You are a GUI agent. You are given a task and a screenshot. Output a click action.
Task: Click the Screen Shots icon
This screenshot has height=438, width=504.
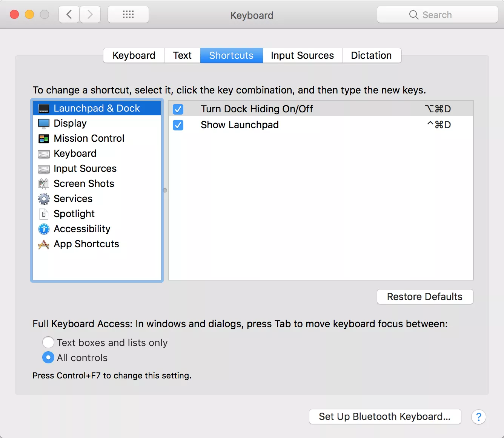(44, 184)
